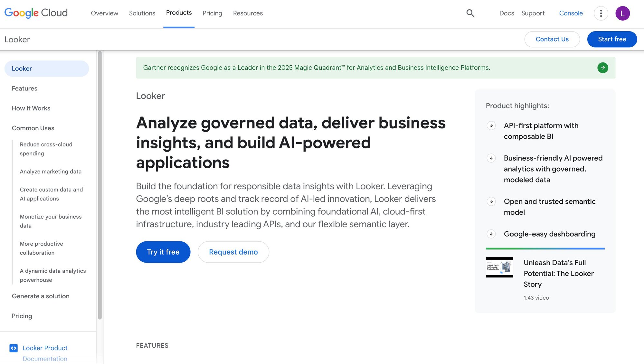Image resolution: width=644 pixels, height=364 pixels.
Task: Open the Gartner Magic Quadrant banner text
Action: (317, 68)
